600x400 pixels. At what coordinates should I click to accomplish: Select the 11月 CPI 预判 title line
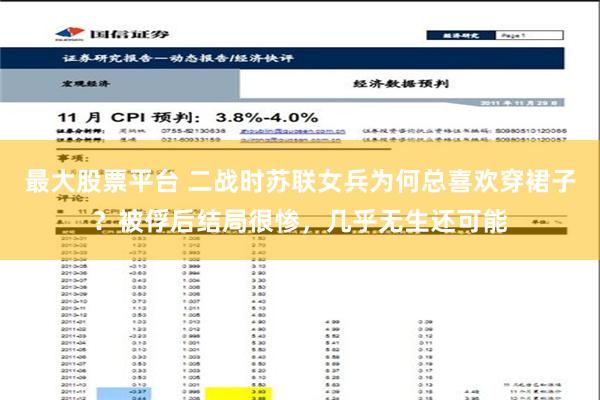pyautogui.click(x=188, y=117)
